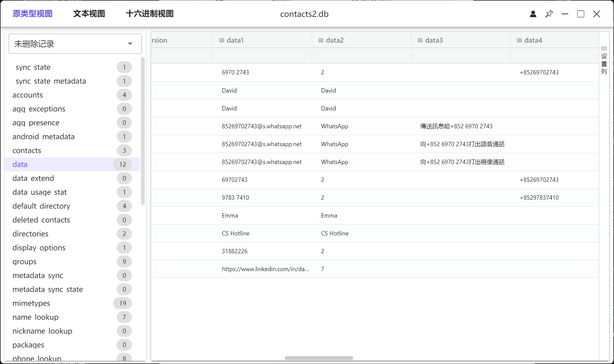The width and height of the screenshot is (614, 364).
Task: Open the column settings panel icon
Action: tap(604, 60)
